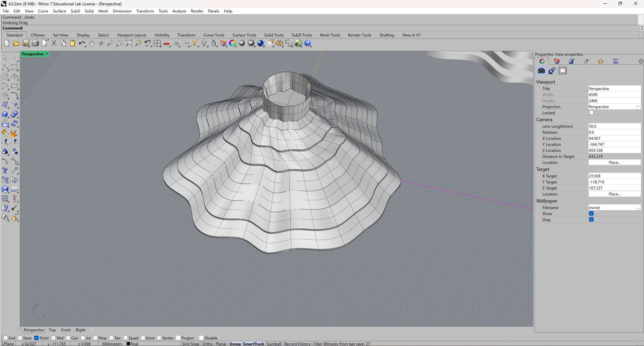Open the Projection dropdown
This screenshot has height=346, width=644.
click(x=638, y=107)
